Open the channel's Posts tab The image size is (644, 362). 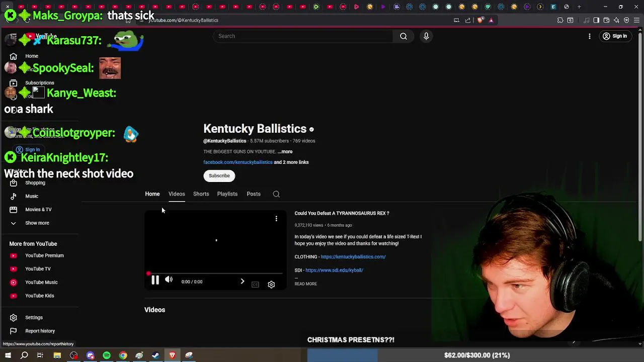tap(254, 194)
